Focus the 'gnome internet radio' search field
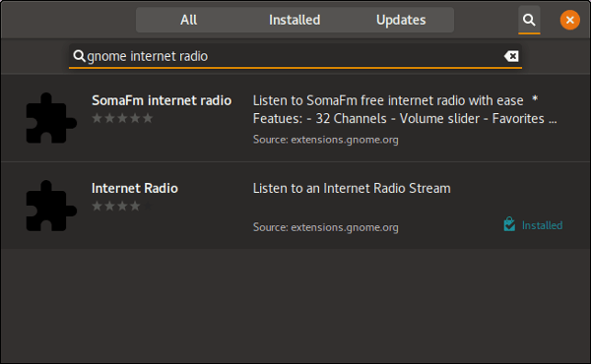Viewport: 591px width, 364px height. (295, 56)
